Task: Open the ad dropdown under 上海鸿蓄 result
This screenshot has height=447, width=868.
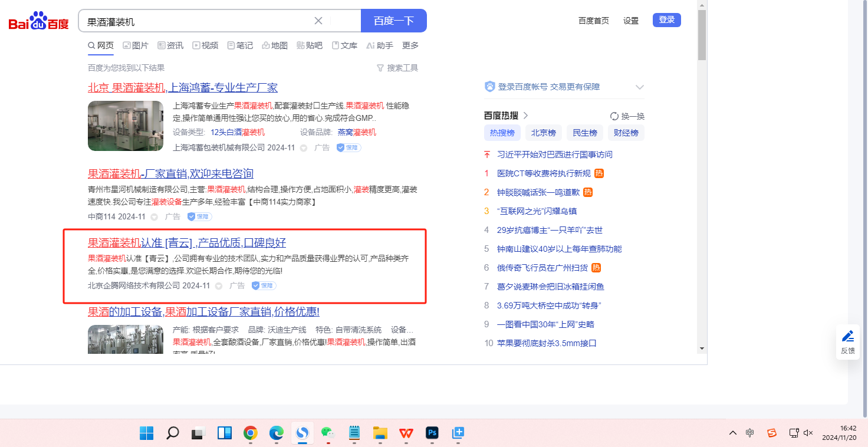Action: click(304, 148)
